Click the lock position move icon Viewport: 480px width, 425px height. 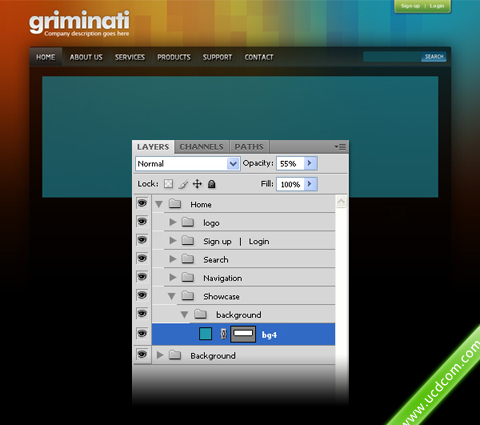197,184
